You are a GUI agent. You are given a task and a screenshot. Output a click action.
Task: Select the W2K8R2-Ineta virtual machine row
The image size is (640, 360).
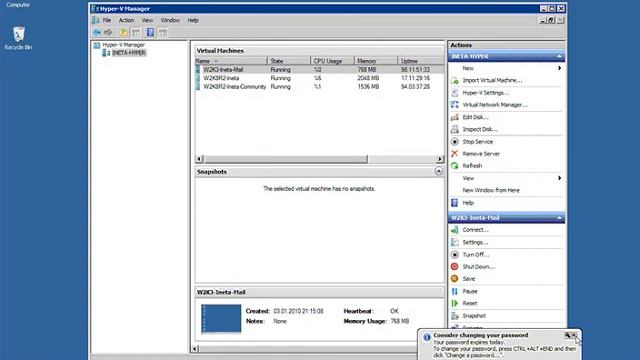(319, 78)
